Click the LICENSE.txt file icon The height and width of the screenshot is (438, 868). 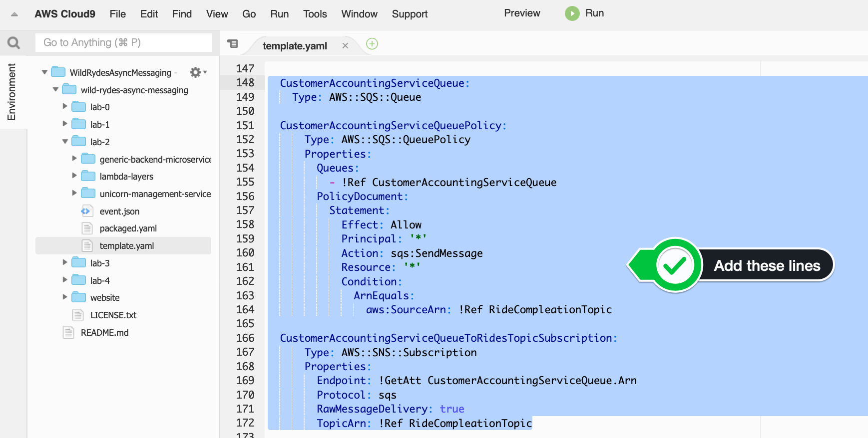(78, 315)
